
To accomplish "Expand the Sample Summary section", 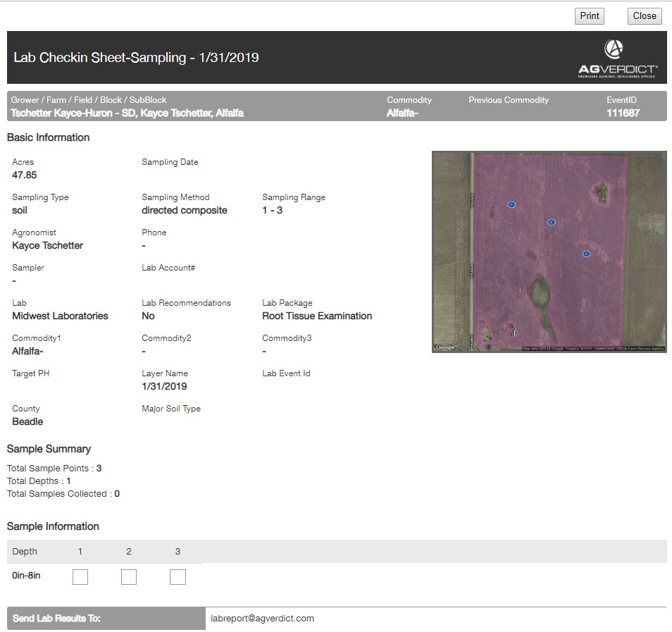I will (49, 449).
